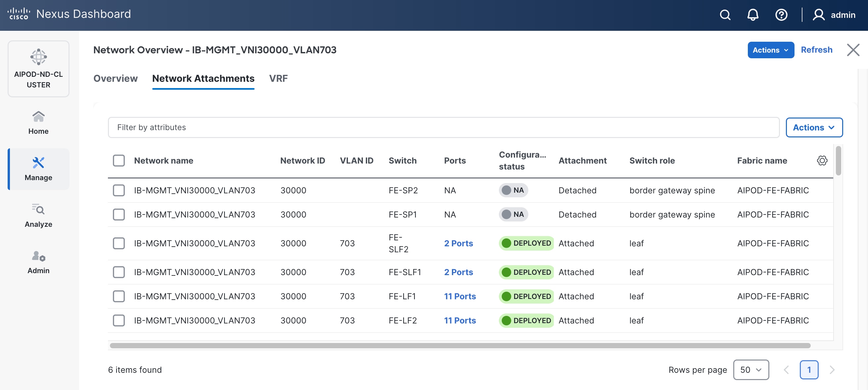Image resolution: width=868 pixels, height=390 pixels.
Task: Open column settings via the gear icon
Action: (822, 161)
